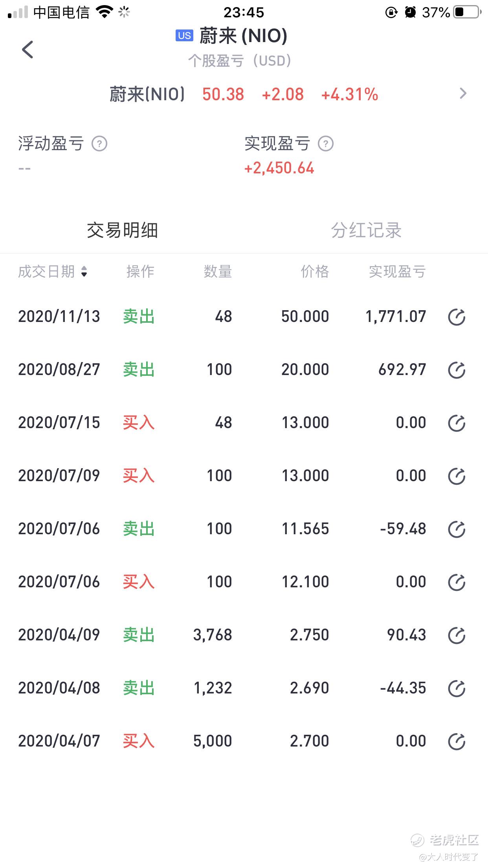The image size is (488, 868).
Task: Tap price 20.000
Action: [305, 370]
